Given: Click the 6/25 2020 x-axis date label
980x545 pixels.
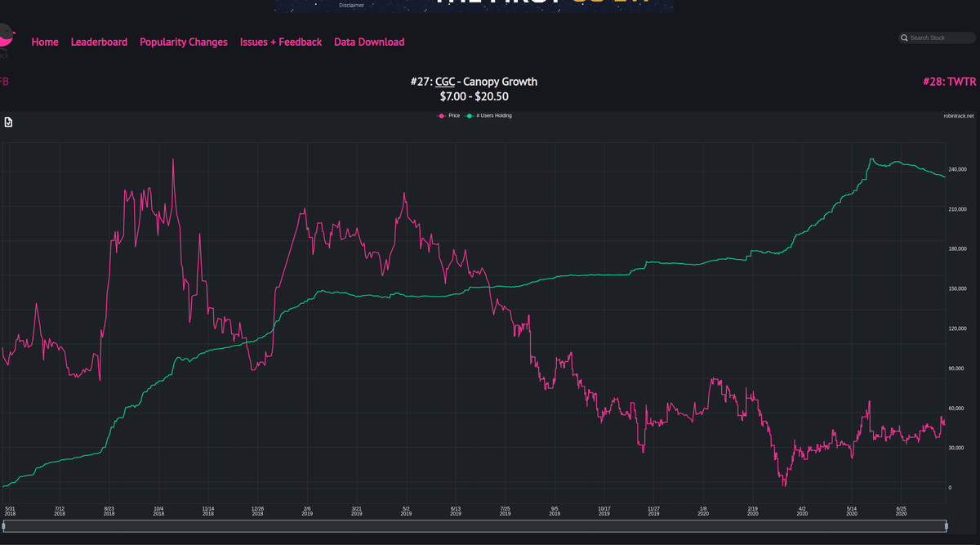Looking at the screenshot, I should [902, 511].
